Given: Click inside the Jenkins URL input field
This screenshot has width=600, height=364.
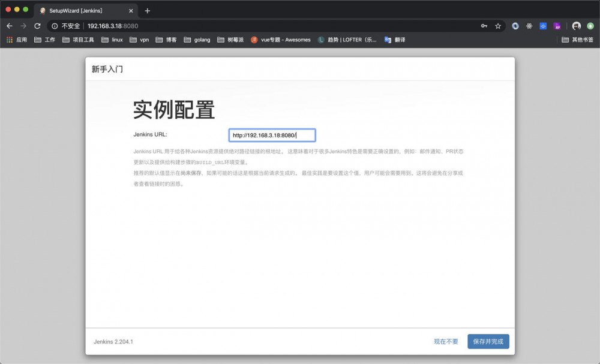Looking at the screenshot, I should [x=271, y=134].
